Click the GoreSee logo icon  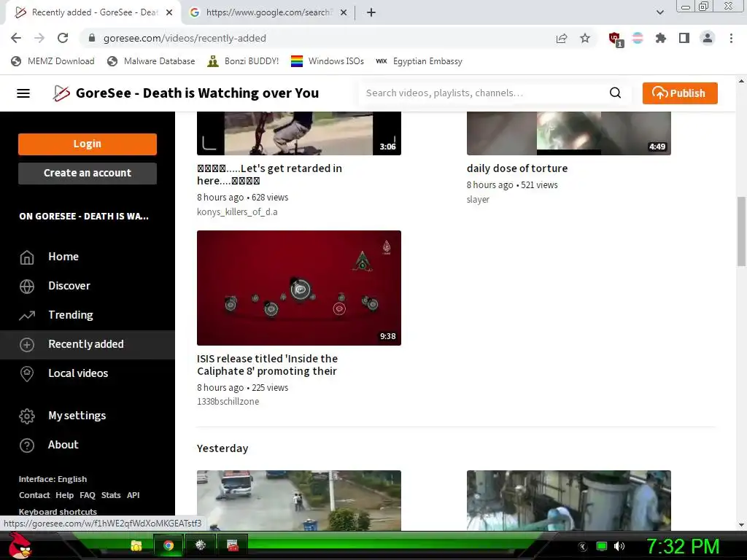pyautogui.click(x=61, y=93)
